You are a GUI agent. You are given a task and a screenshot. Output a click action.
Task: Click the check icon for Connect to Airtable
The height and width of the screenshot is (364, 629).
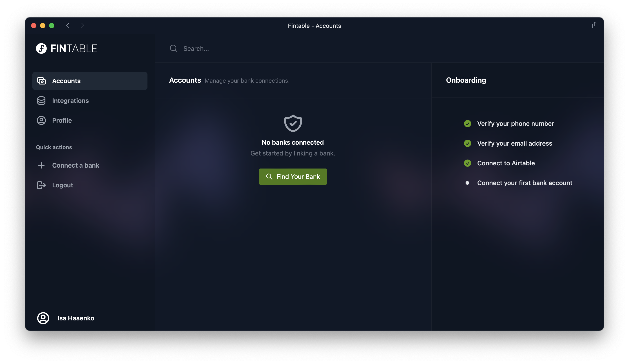pos(468,163)
